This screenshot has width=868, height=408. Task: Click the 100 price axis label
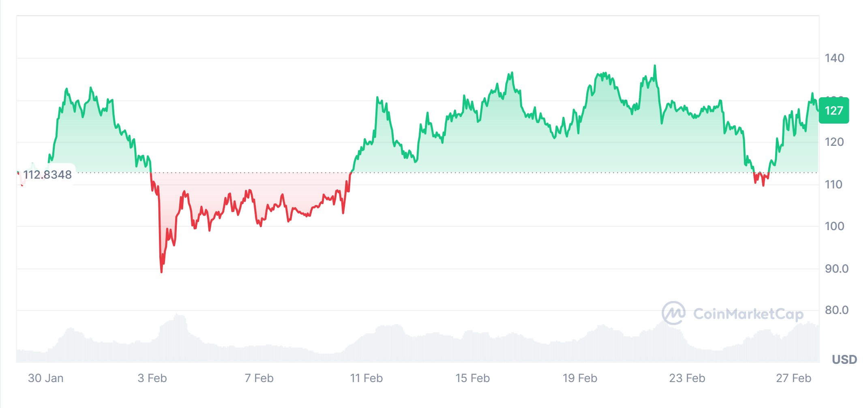point(834,226)
